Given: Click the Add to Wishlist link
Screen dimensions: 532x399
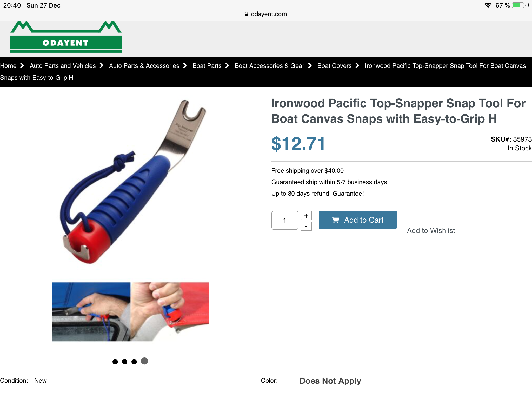Looking at the screenshot, I should click(x=431, y=230).
